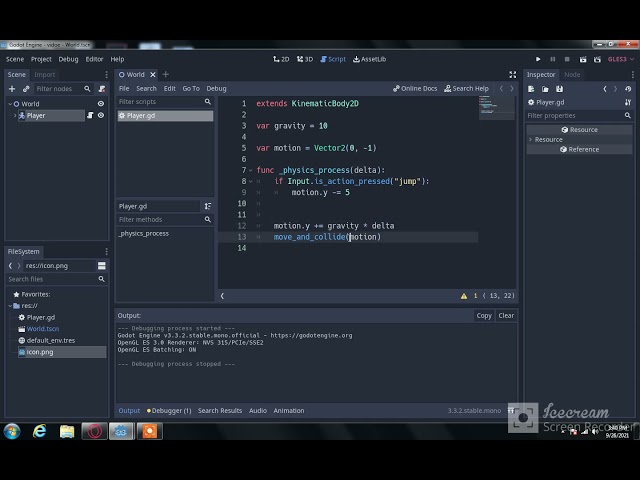Open the Search Results bottom panel

pyautogui.click(x=220, y=411)
